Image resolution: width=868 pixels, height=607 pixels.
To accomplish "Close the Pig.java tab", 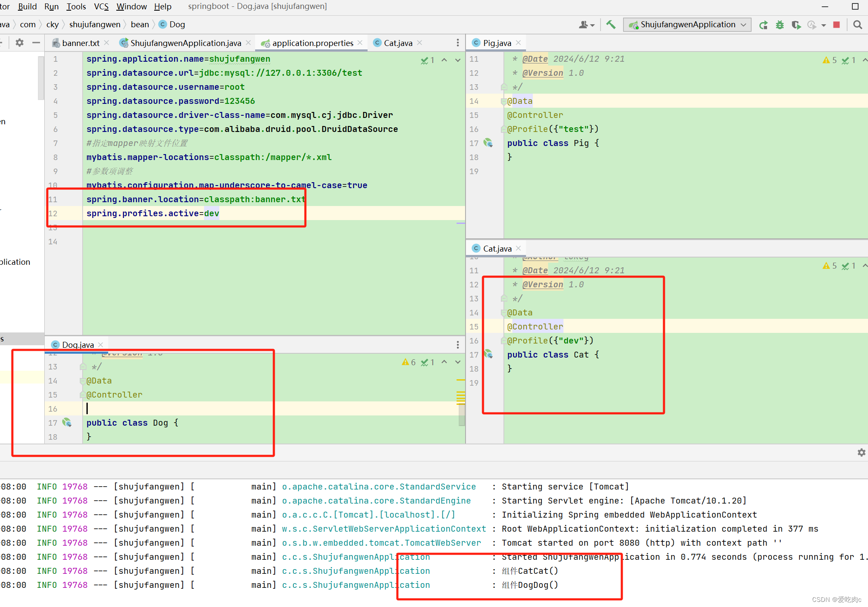I will pyautogui.click(x=518, y=43).
